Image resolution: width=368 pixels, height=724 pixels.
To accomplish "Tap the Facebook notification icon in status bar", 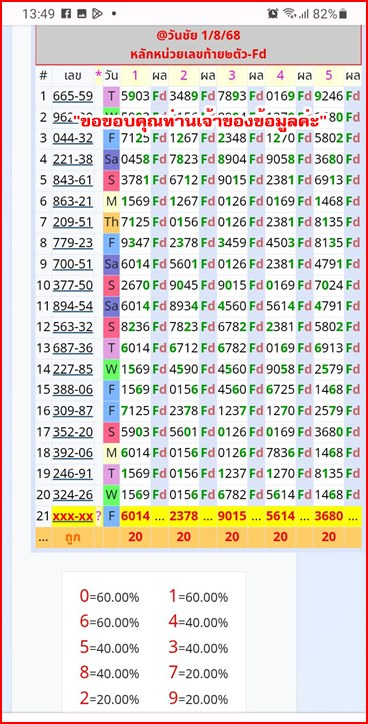I will click(66, 14).
